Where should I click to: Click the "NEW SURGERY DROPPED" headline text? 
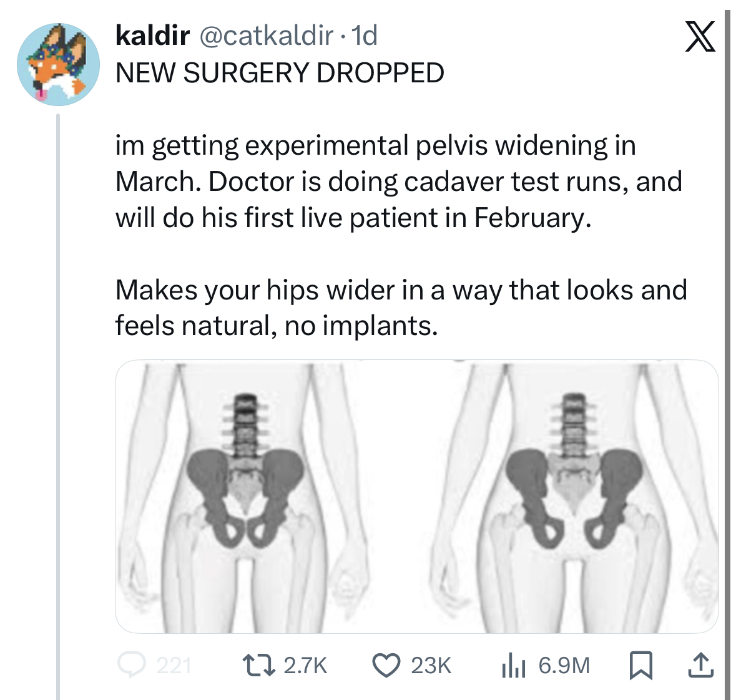point(280,73)
